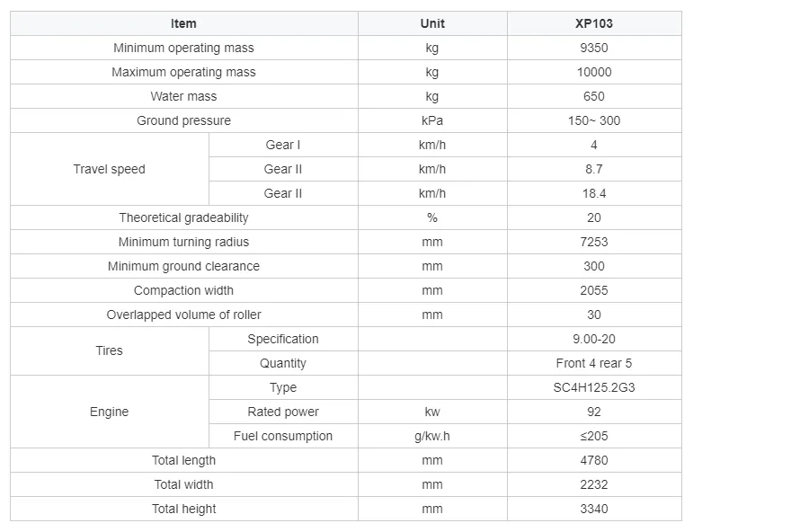Click the "Travel speed" merged cell
Viewport: 809px width, 532px height.
(x=109, y=169)
